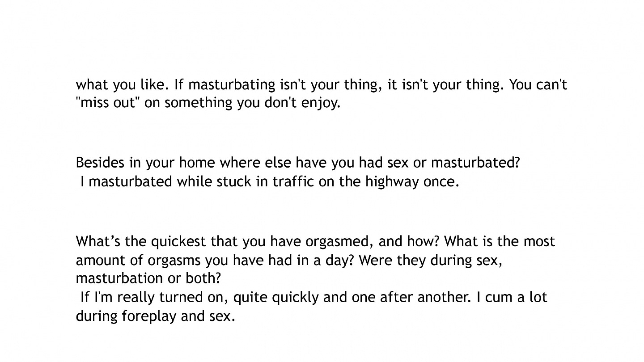The width and height of the screenshot is (644, 362).
Task: Click the words "Were they during sex,"
Action: point(431,260)
